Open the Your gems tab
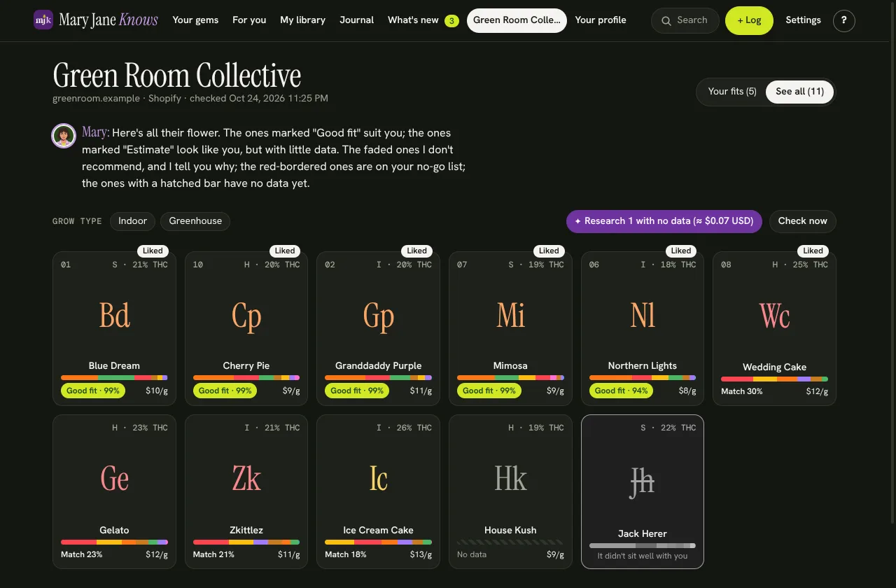Viewport: 896px width, 588px height. pos(195,20)
